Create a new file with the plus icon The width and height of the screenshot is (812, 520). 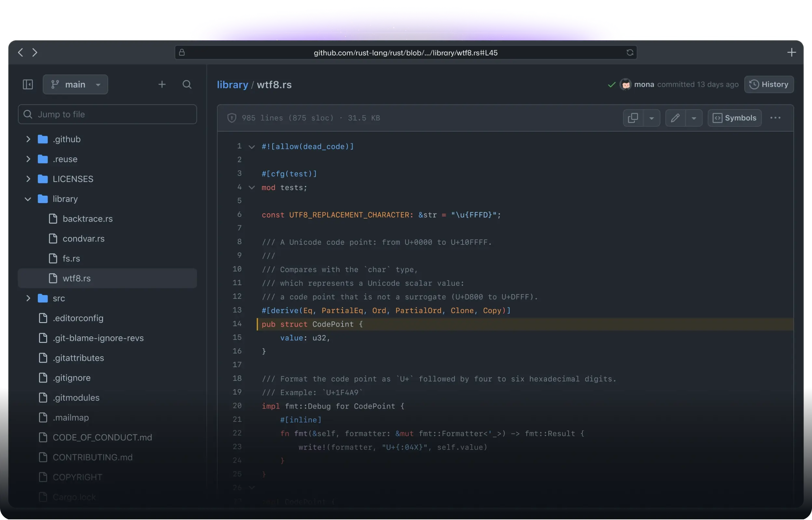click(x=162, y=84)
